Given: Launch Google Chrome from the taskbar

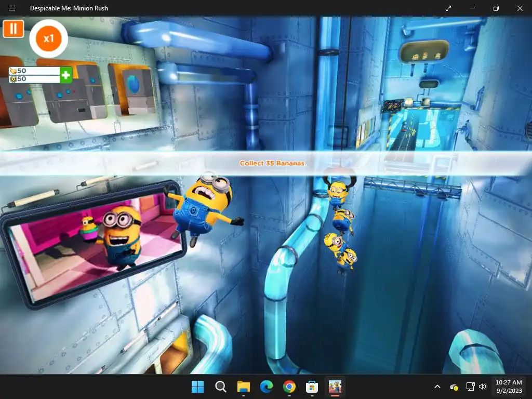Looking at the screenshot, I should pos(289,387).
